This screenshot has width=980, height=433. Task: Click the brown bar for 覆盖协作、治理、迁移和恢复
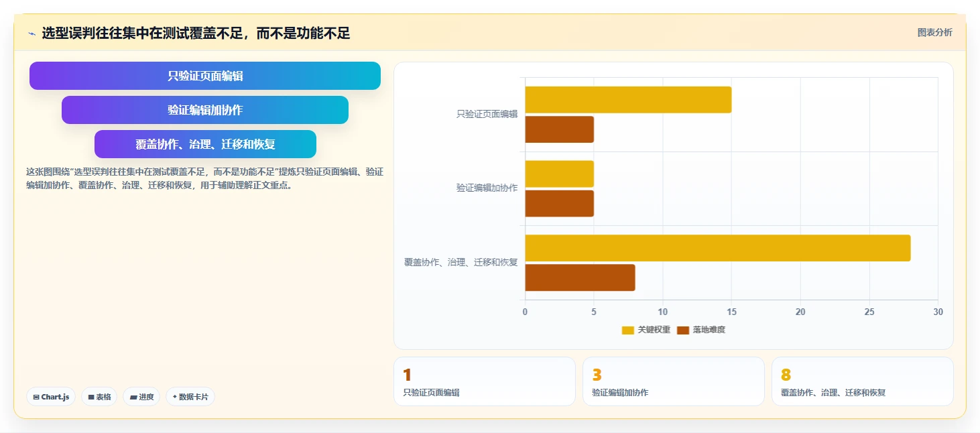(x=580, y=277)
